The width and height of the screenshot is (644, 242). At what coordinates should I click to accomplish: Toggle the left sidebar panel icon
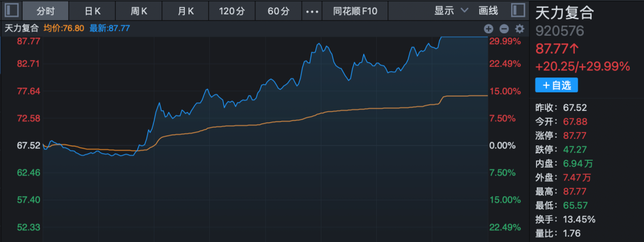pos(12,11)
